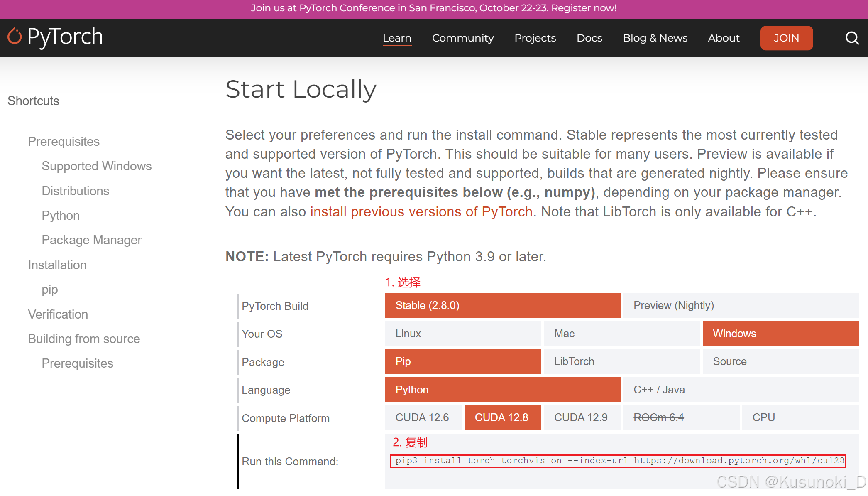The width and height of the screenshot is (868, 496).
Task: Select Pip package option
Action: tap(463, 361)
